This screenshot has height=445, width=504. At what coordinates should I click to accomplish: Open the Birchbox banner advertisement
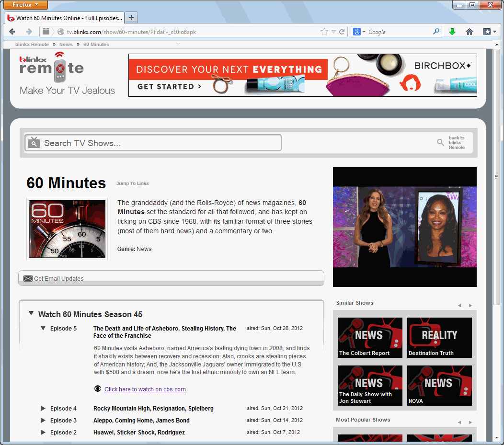pyautogui.click(x=302, y=75)
